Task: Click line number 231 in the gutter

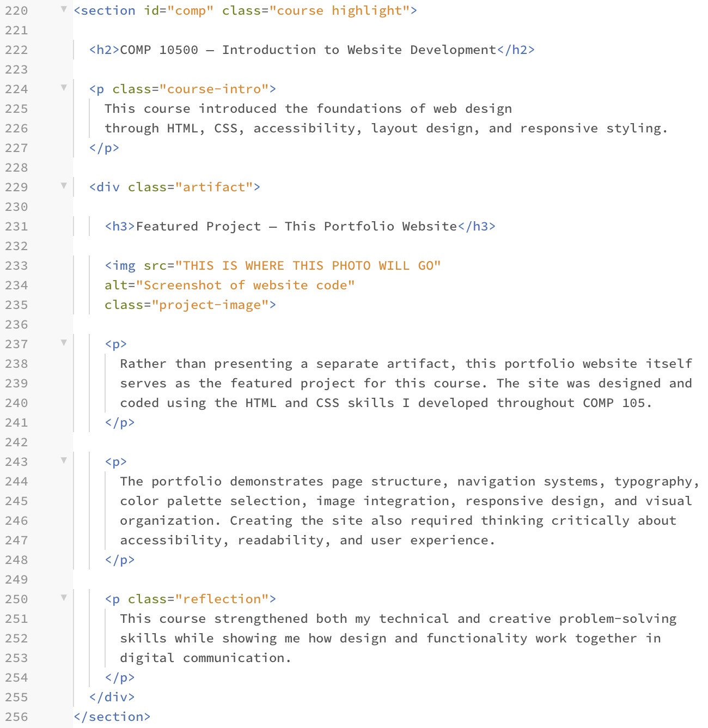Action: (x=16, y=227)
